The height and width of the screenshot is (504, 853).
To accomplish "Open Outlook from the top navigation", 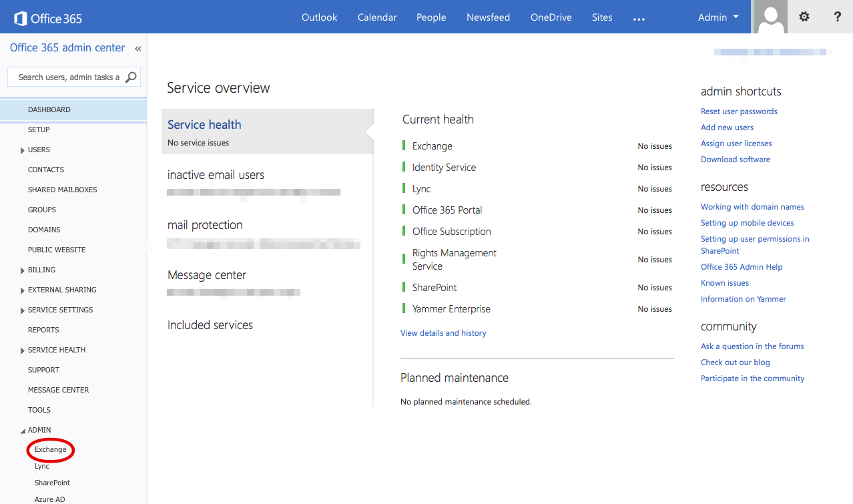I will 319,17.
